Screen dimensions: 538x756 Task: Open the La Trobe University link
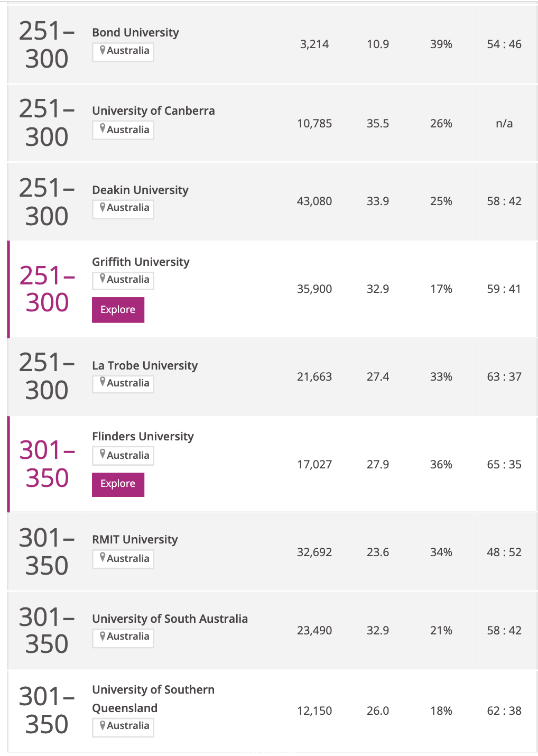(145, 366)
